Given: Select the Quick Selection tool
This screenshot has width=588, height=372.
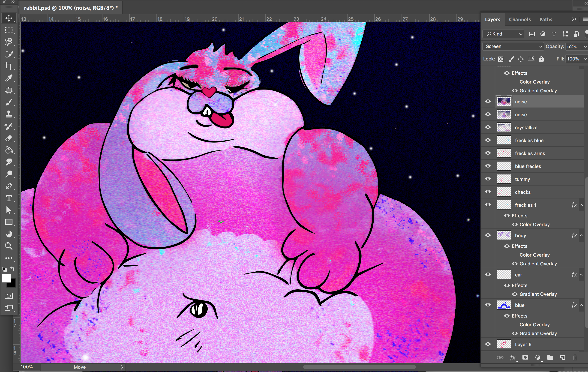Looking at the screenshot, I should tap(9, 54).
